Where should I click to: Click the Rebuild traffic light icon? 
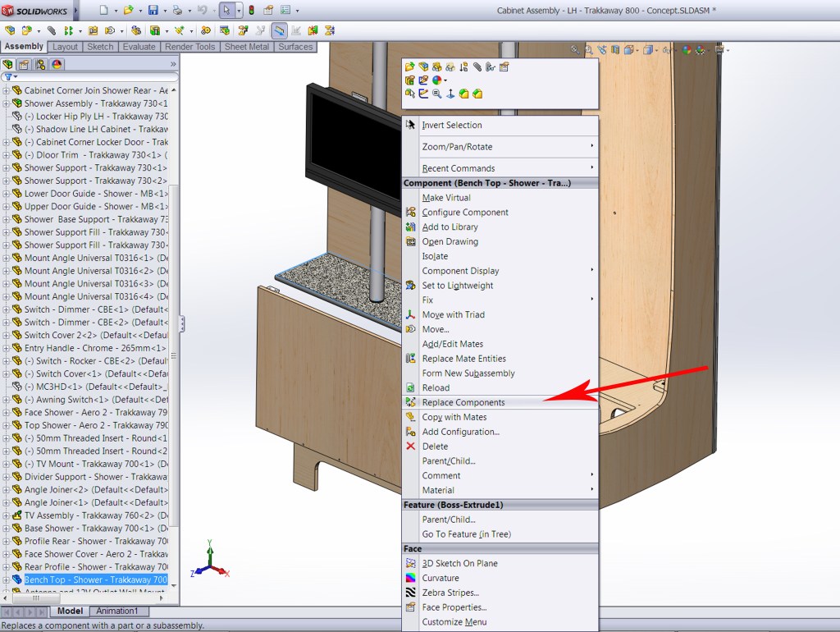tap(251, 11)
